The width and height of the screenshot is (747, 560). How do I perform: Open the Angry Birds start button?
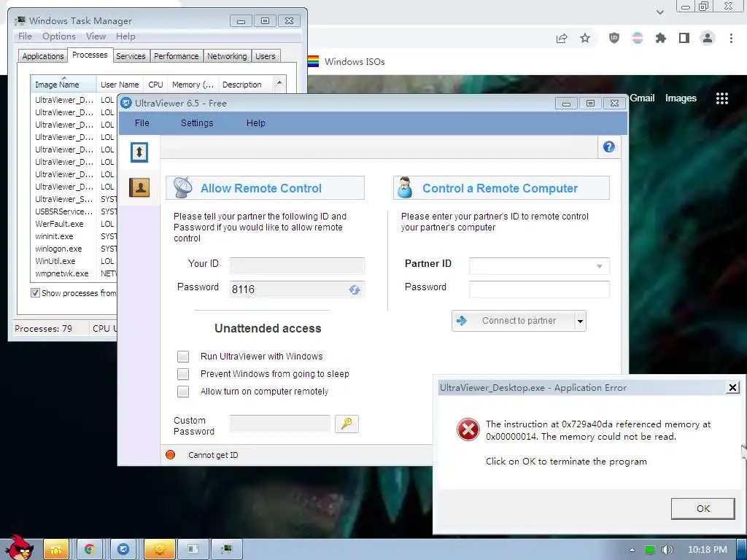pos(19,548)
